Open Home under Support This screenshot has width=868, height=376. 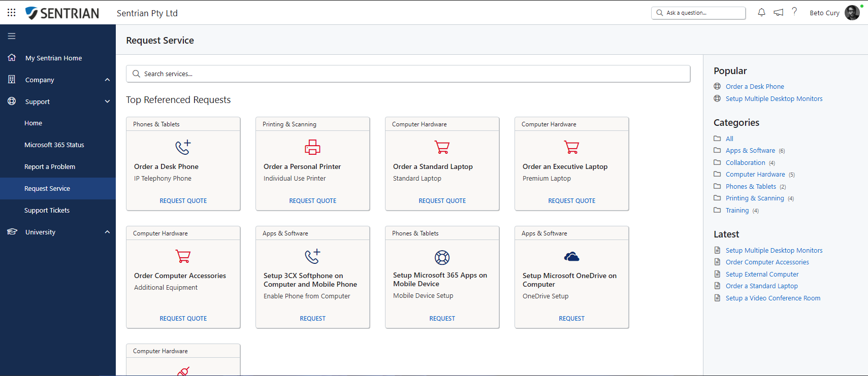(x=33, y=123)
